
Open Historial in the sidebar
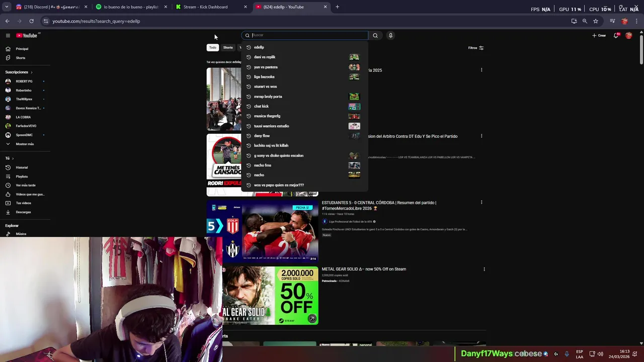pos(24,167)
